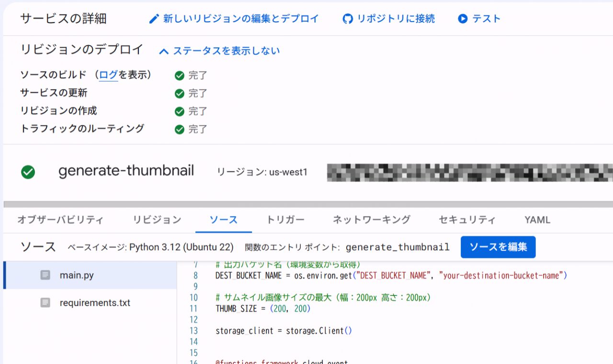Click the green check icon for リビジョンの作成
The width and height of the screenshot is (613, 364).
180,112
